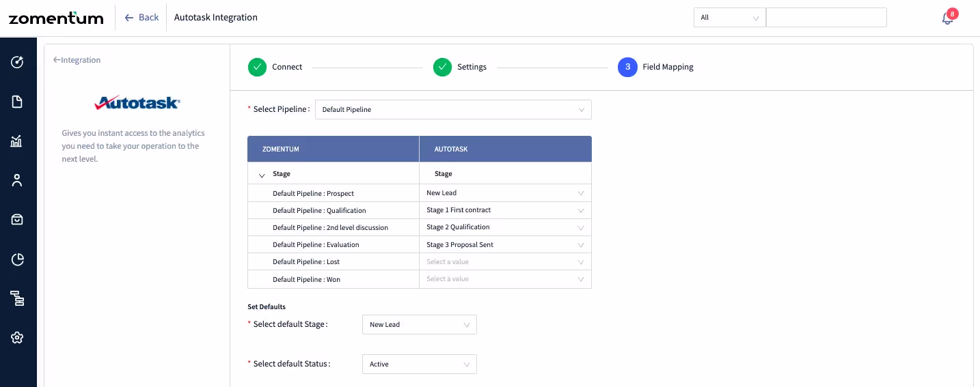Open Stage 1 First contract dropdown
This screenshot has height=387, width=980.
pos(505,210)
